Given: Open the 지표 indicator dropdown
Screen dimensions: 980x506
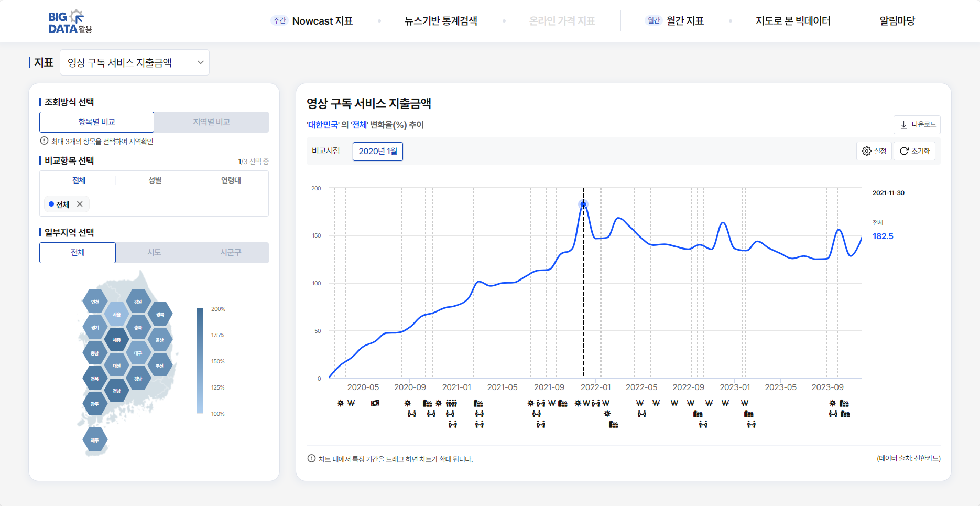Looking at the screenshot, I should point(135,62).
